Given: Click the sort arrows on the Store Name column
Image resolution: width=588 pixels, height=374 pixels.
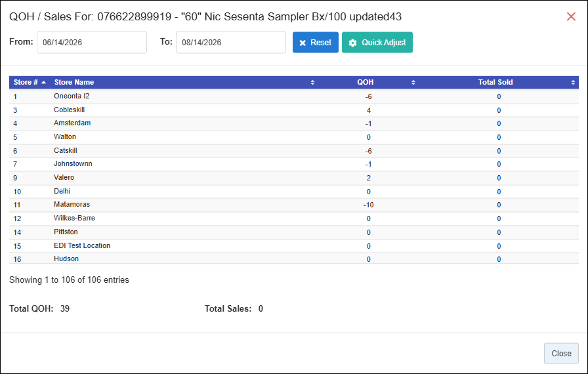Looking at the screenshot, I should [x=312, y=83].
